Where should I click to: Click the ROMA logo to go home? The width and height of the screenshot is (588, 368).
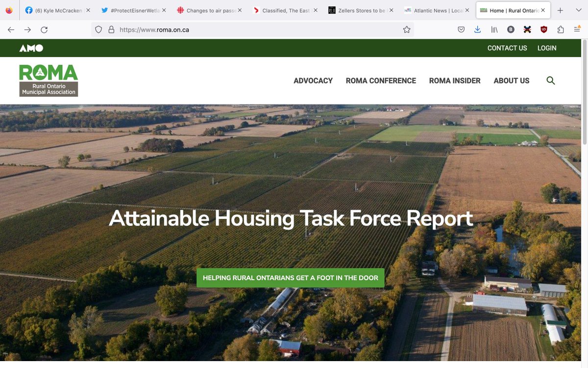(x=49, y=80)
